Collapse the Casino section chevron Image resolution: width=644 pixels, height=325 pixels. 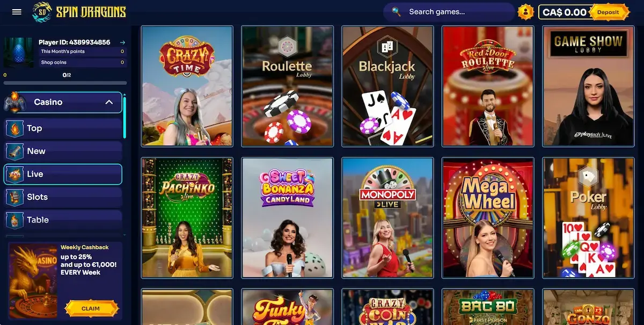pyautogui.click(x=109, y=102)
